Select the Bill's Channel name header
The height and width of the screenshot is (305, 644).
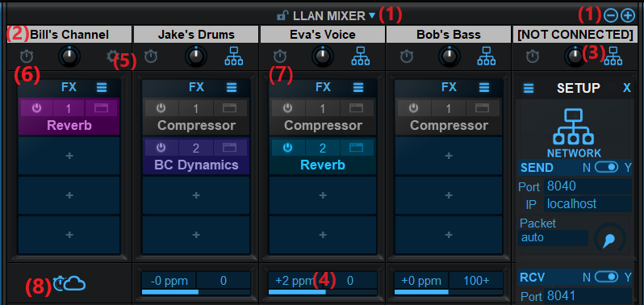click(x=69, y=35)
